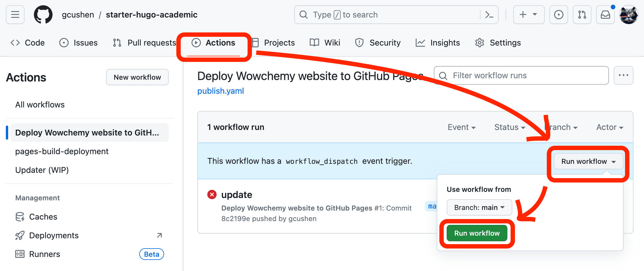Switch to the Issues tab

coord(78,43)
